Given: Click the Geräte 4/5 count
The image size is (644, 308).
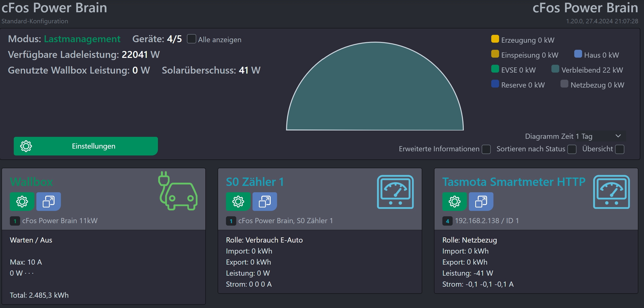Looking at the screenshot, I should coord(174,39).
